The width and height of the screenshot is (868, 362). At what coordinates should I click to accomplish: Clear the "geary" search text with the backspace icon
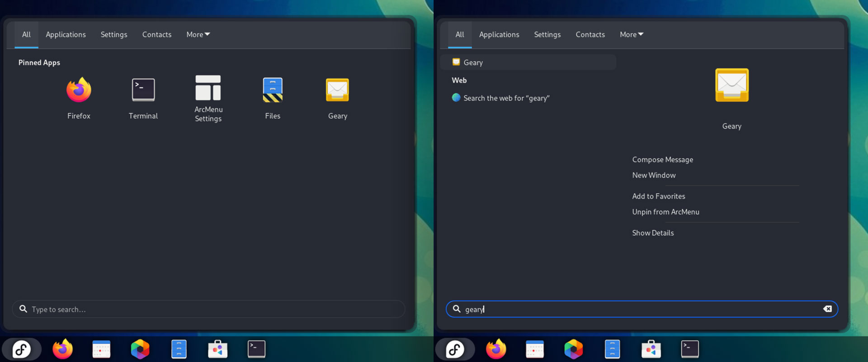point(827,309)
